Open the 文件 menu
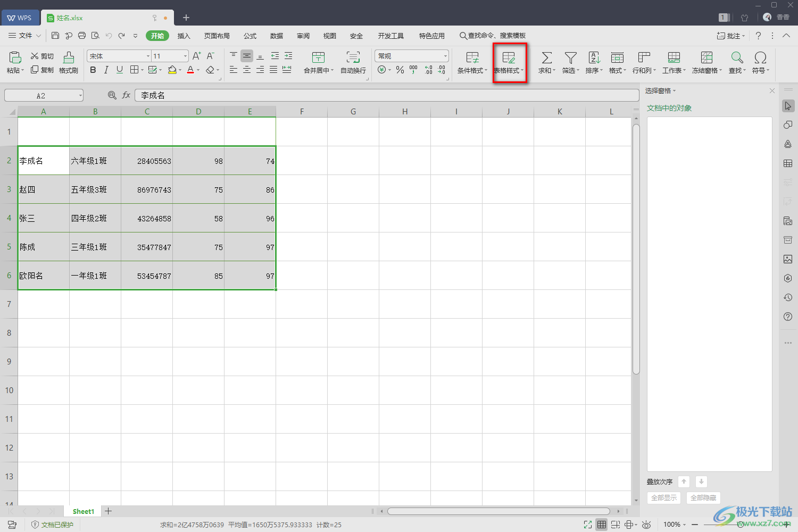 [24, 36]
